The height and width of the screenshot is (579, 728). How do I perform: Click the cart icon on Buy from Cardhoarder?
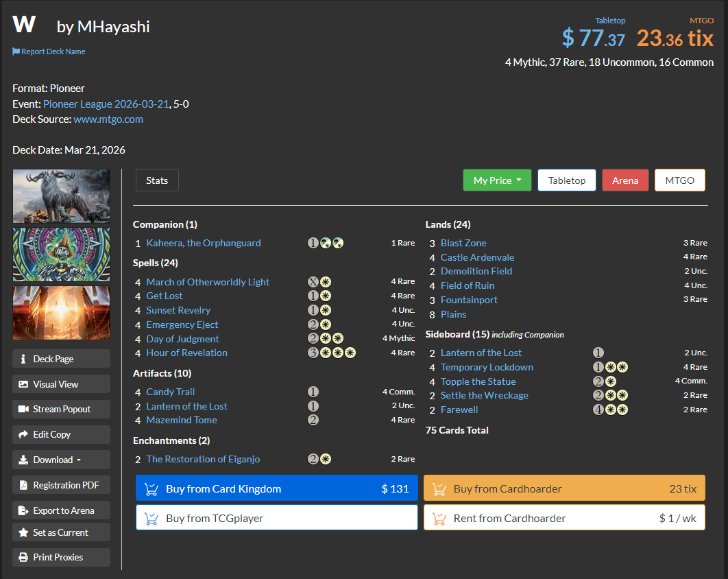[439, 489]
